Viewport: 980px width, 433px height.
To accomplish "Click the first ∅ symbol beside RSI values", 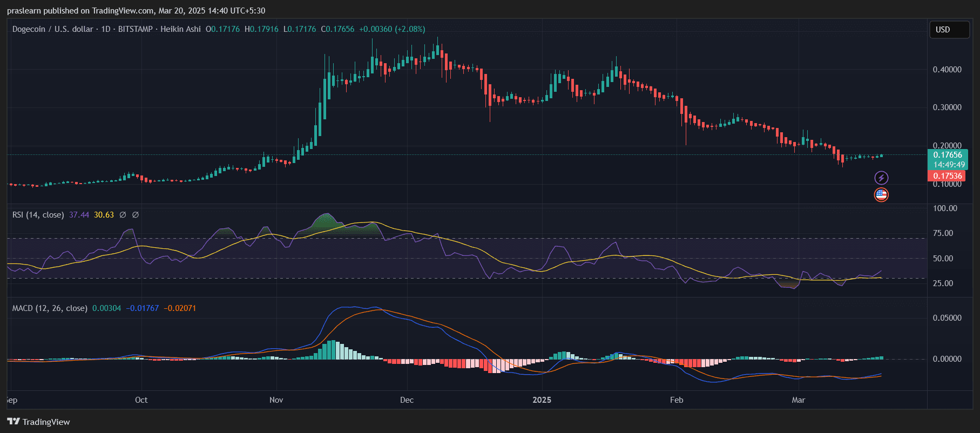I will pos(123,215).
